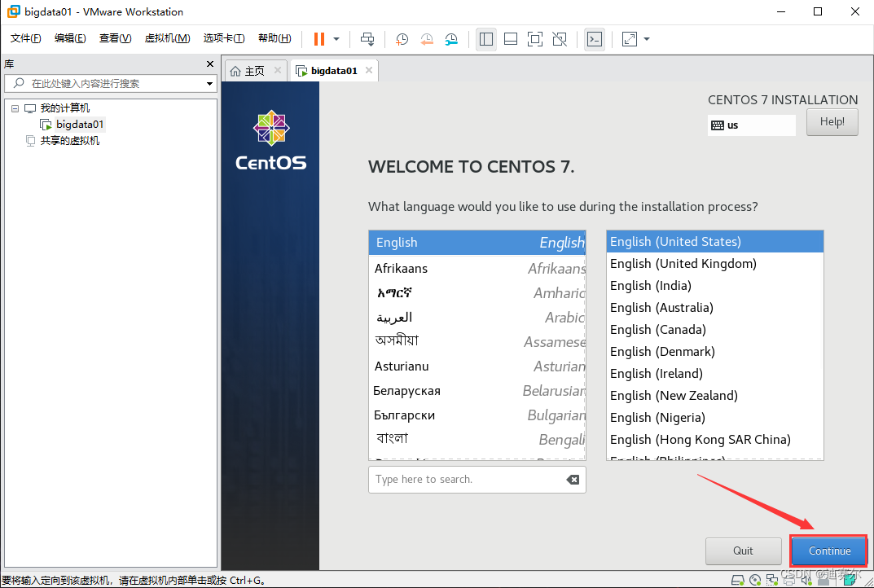Image resolution: width=874 pixels, height=588 pixels.
Task: Click the us keyboard layout indicator
Action: 751,125
